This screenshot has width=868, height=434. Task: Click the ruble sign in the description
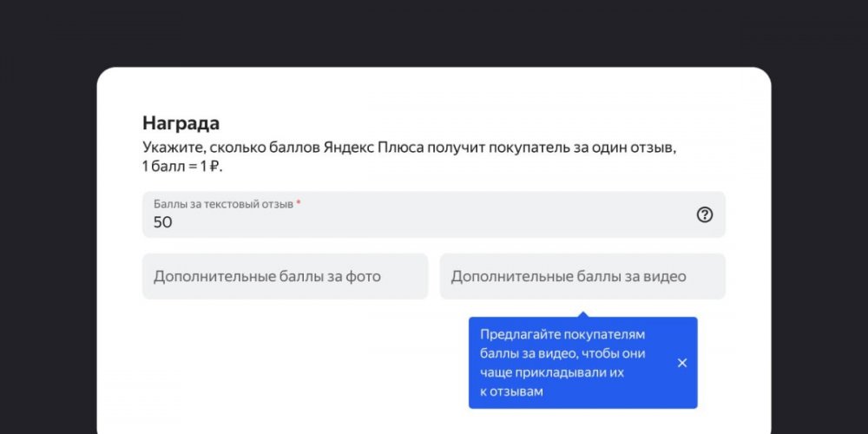point(214,166)
